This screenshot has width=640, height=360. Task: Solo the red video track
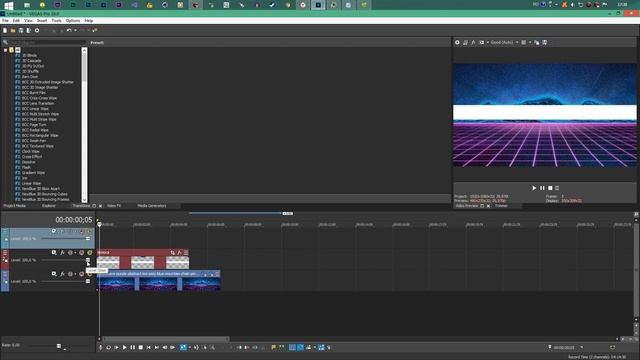[89, 253]
